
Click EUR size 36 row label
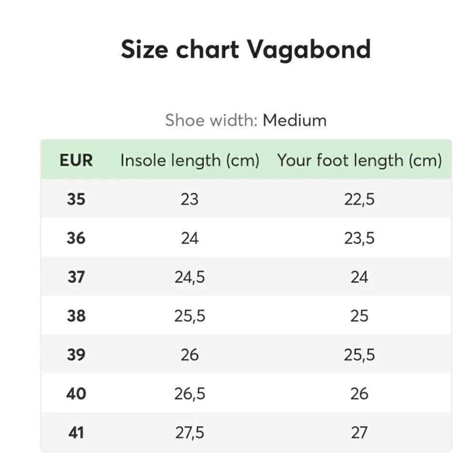point(76,238)
